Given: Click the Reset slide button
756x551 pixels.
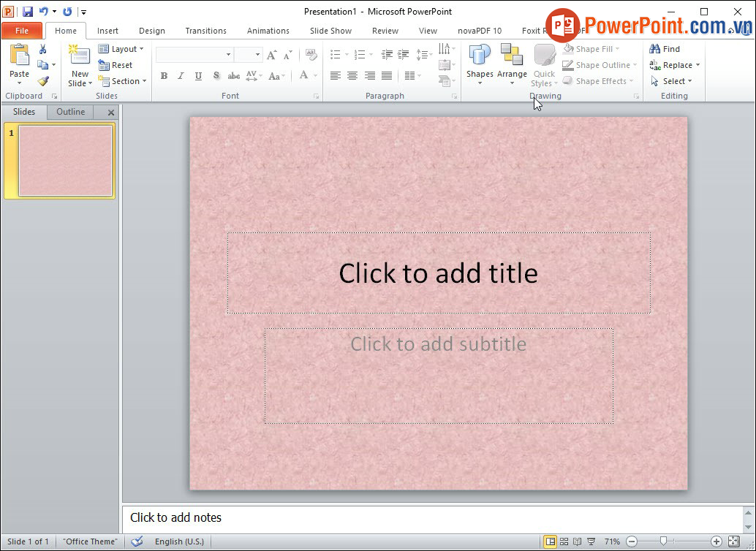Looking at the screenshot, I should 116,65.
